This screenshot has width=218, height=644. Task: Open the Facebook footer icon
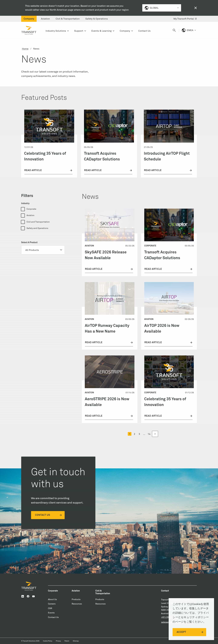pos(28,596)
